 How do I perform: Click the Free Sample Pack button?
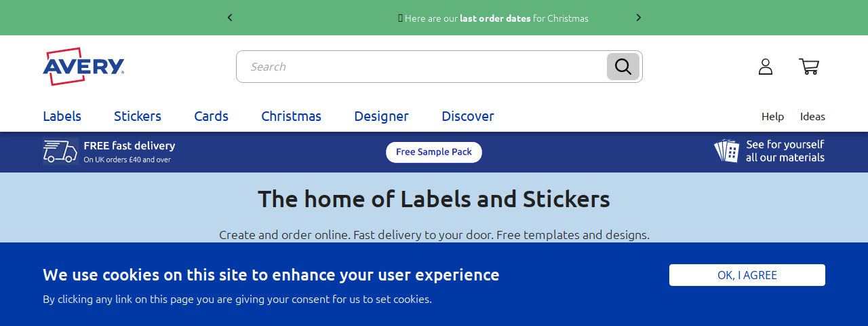pyautogui.click(x=434, y=152)
